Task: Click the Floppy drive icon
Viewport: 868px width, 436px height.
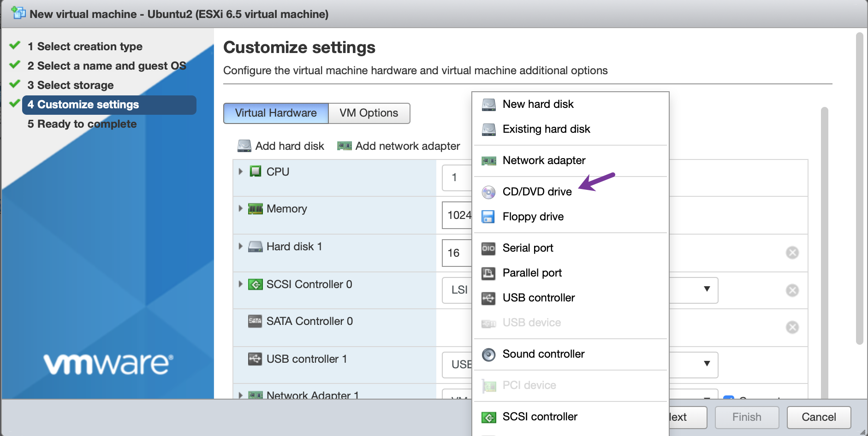Action: [488, 217]
